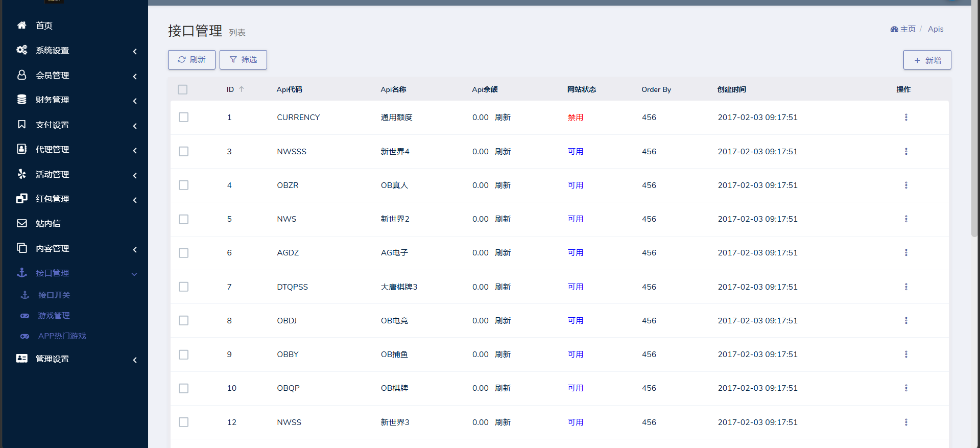Check the CURRENCY row checkbox
Viewport: 980px width, 448px height.
(183, 117)
